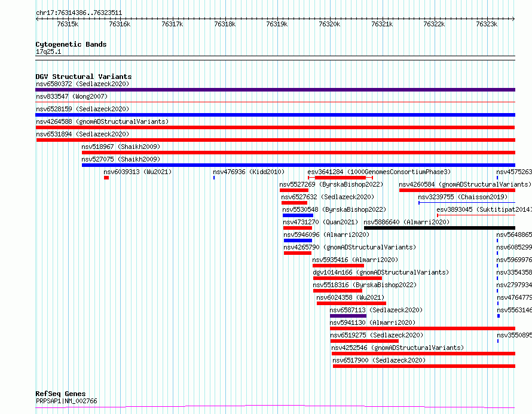This screenshot has height=414, width=532.
Task: Select esv3641284 (1000GenomesConsortiumPhase3) label
Action: 379,172
